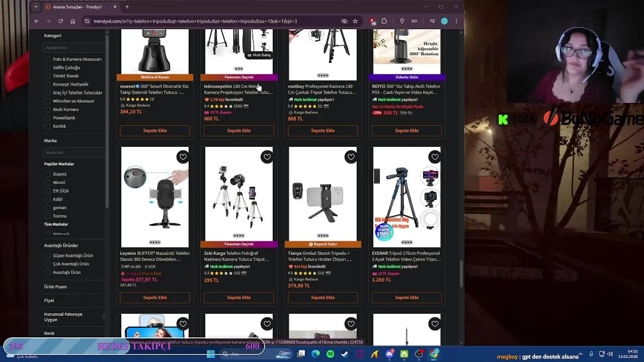Open the taskbar microphone icon
644x362 pixels.
tap(591, 354)
